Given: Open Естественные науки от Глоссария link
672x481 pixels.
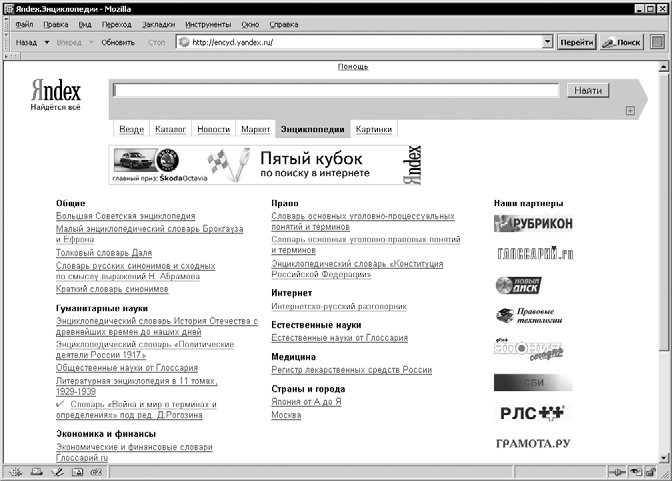Looking at the screenshot, I should (339, 338).
